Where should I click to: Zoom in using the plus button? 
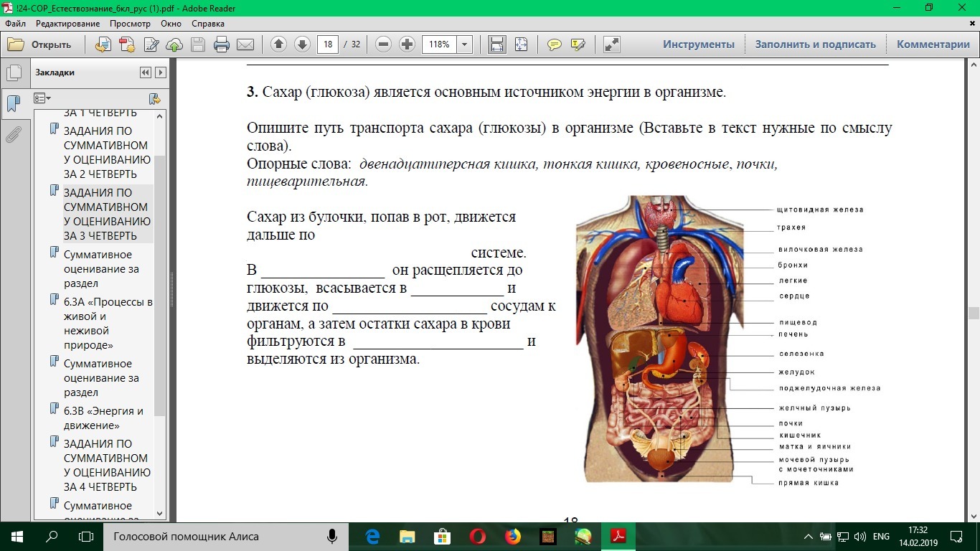(407, 44)
